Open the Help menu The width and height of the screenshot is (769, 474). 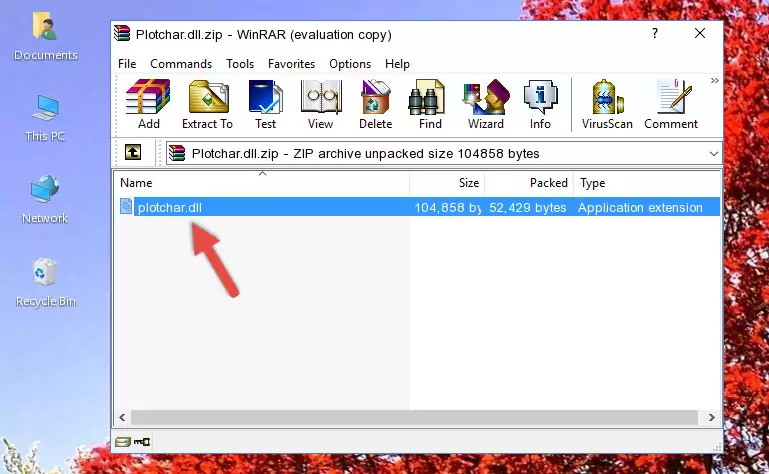tap(397, 64)
